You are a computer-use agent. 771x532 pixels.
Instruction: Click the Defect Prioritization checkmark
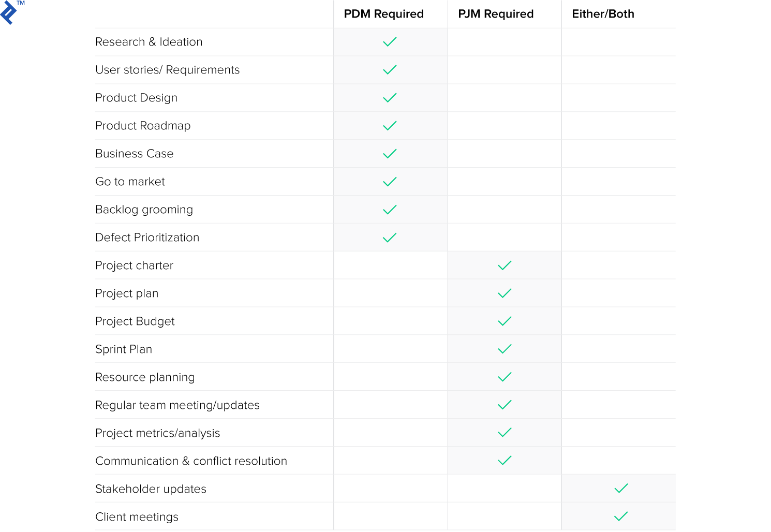(390, 238)
